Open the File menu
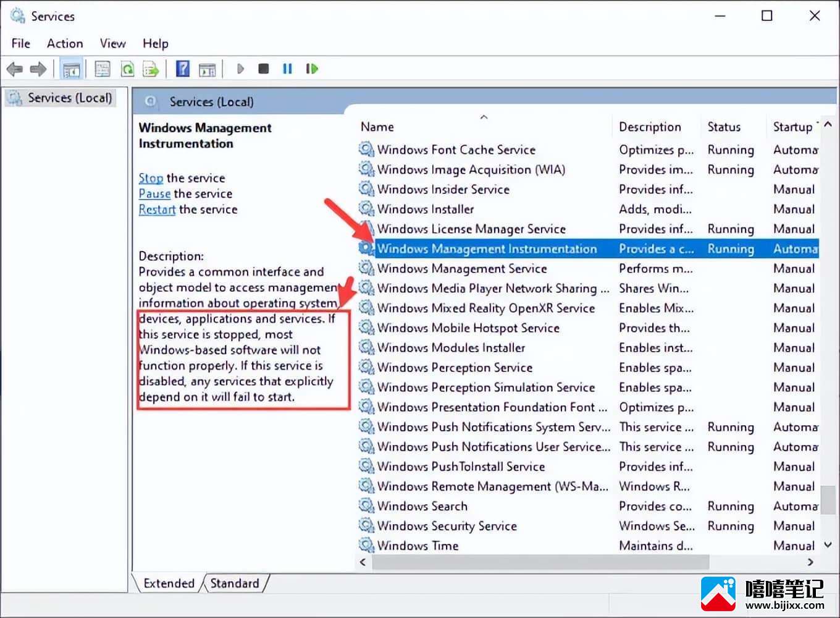840x618 pixels. pos(20,43)
